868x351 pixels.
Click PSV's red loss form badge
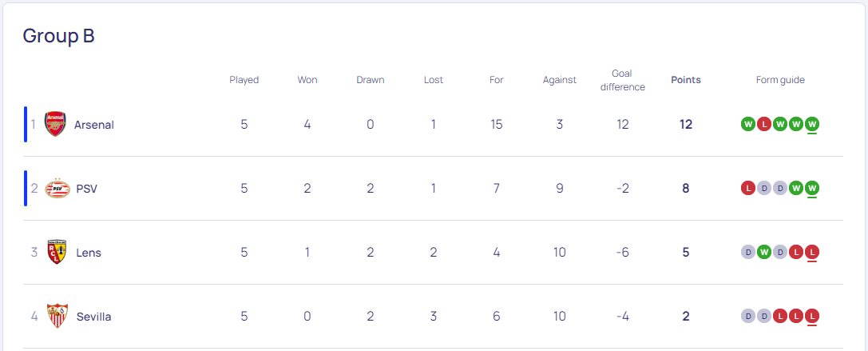pyautogui.click(x=748, y=189)
